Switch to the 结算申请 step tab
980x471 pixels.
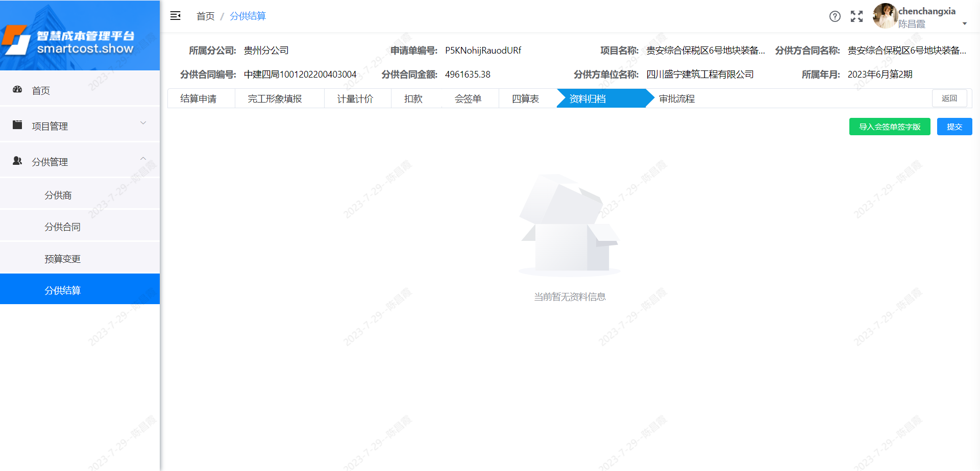(198, 98)
